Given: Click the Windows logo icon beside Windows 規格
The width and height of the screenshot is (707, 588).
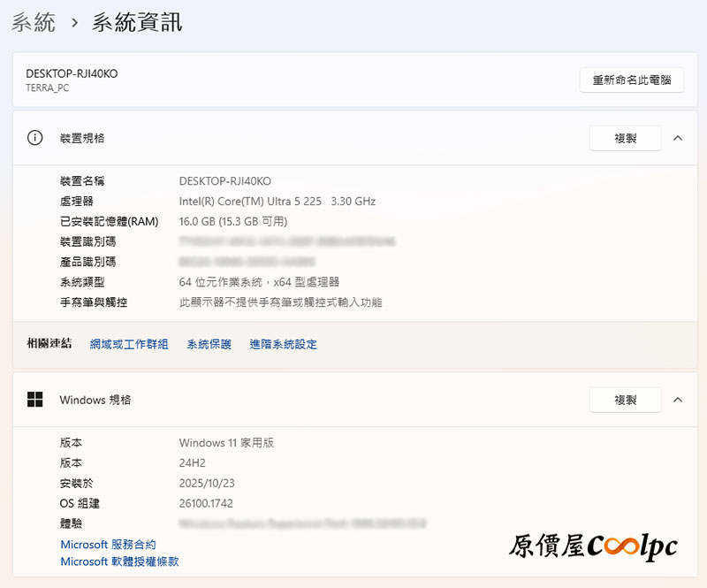Looking at the screenshot, I should point(35,400).
